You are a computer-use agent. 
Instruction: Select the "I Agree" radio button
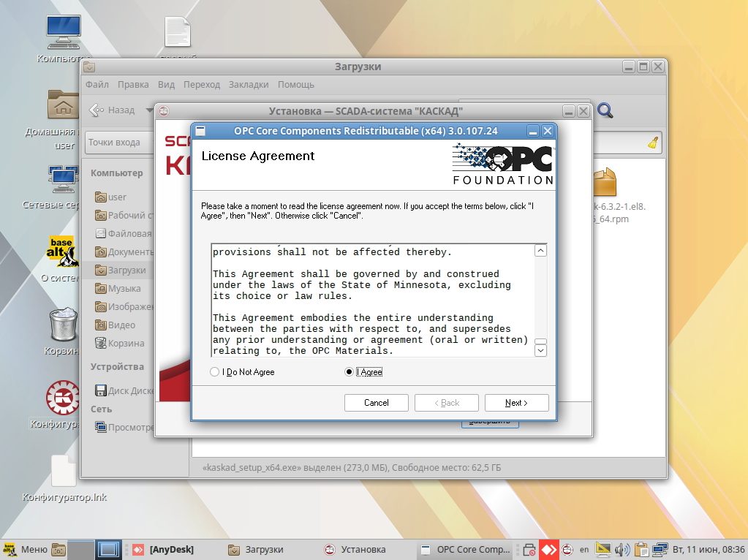click(349, 372)
